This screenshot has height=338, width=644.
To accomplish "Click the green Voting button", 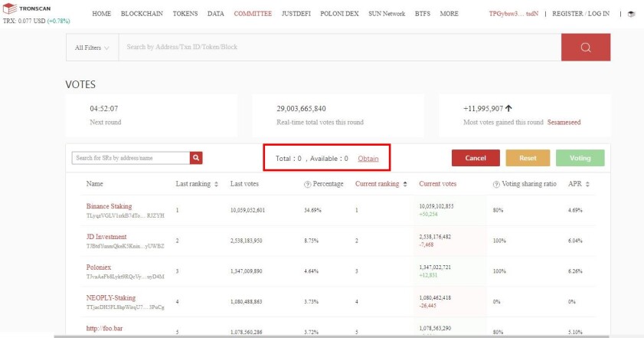I will [580, 158].
